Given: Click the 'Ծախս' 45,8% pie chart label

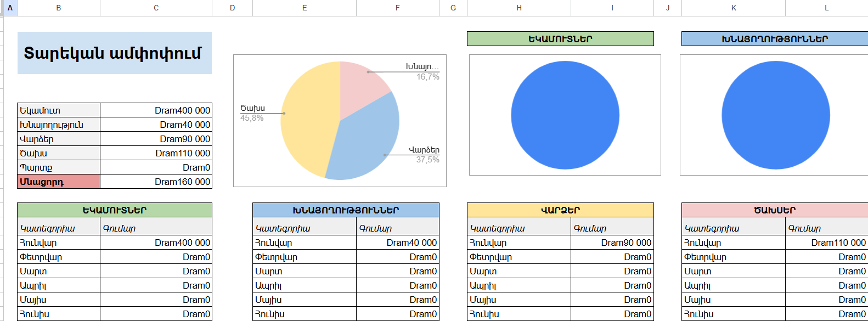Looking at the screenshot, I should click(252, 112).
